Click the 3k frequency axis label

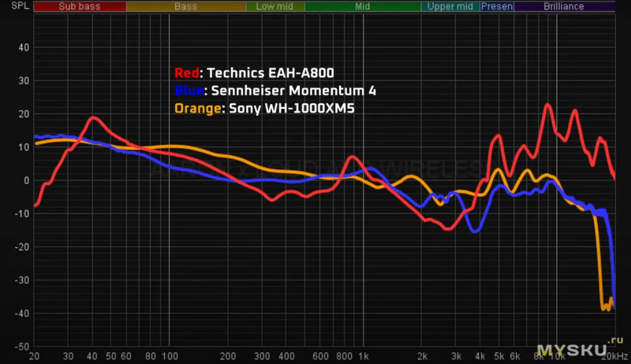pos(457,356)
